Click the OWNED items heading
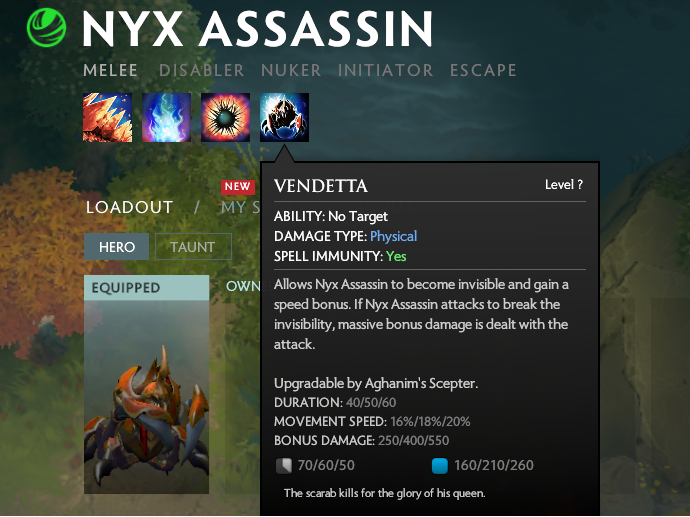690x517 pixels. tap(243, 286)
